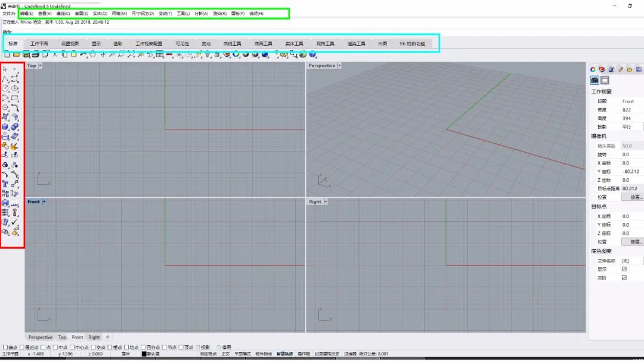
Task: Click the Undo arrow icon in toolbar
Action: pos(83,54)
